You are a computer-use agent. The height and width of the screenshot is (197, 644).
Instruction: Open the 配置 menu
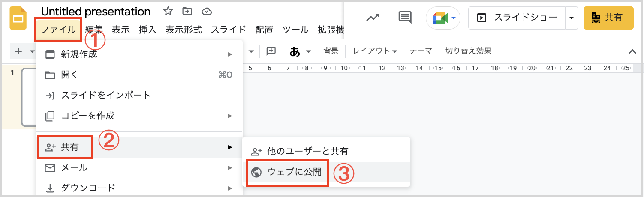[x=264, y=30]
